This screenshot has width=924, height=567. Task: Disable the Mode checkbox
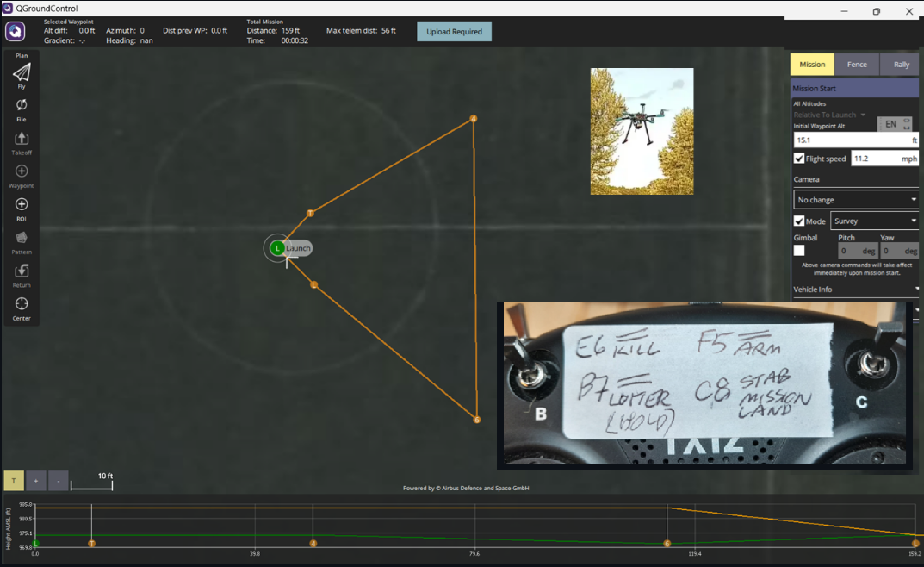[x=797, y=221]
